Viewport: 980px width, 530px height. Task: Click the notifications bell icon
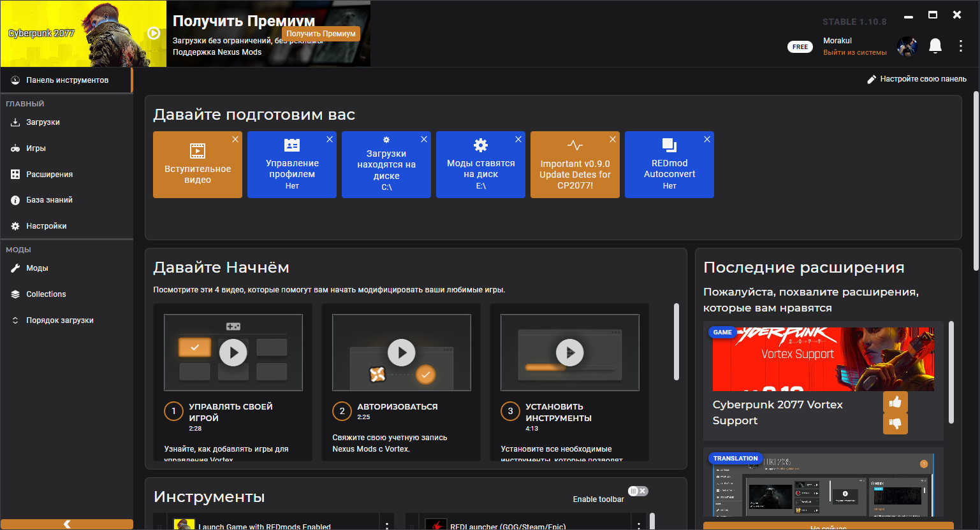(935, 46)
